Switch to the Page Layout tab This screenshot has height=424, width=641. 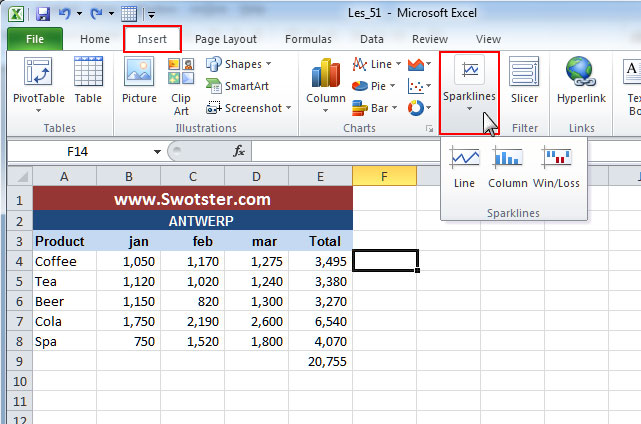click(x=226, y=39)
